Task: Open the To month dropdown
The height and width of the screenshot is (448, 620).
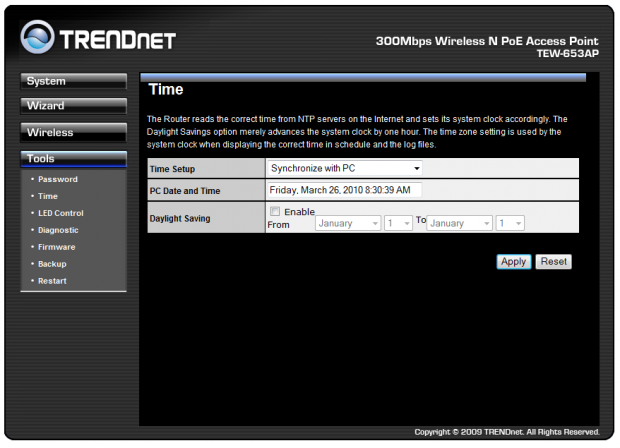Action: tap(460, 223)
